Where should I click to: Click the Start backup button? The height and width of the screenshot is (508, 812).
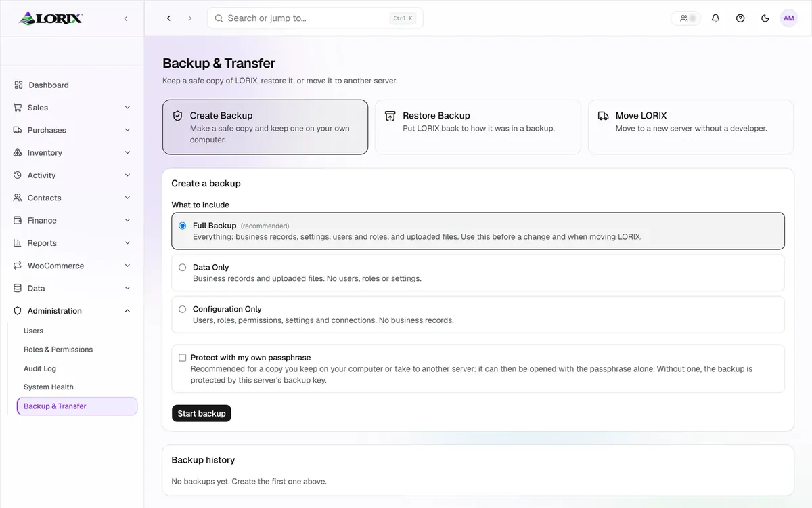click(202, 413)
